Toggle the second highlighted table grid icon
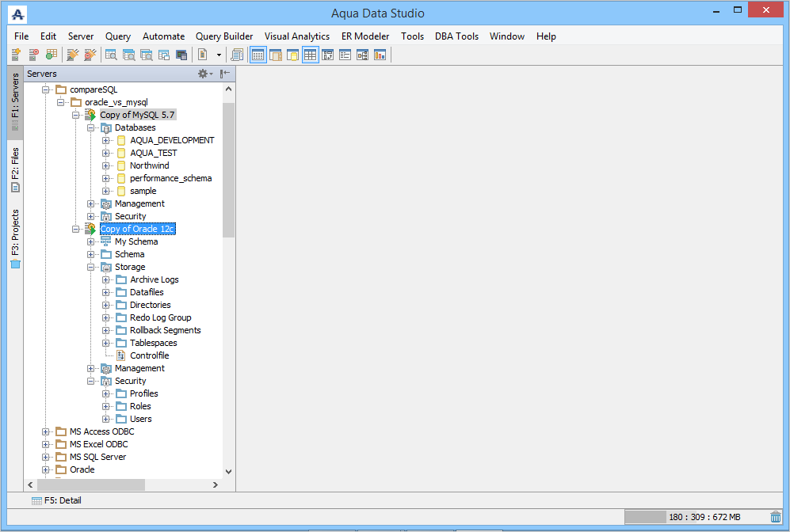790x532 pixels. click(311, 55)
